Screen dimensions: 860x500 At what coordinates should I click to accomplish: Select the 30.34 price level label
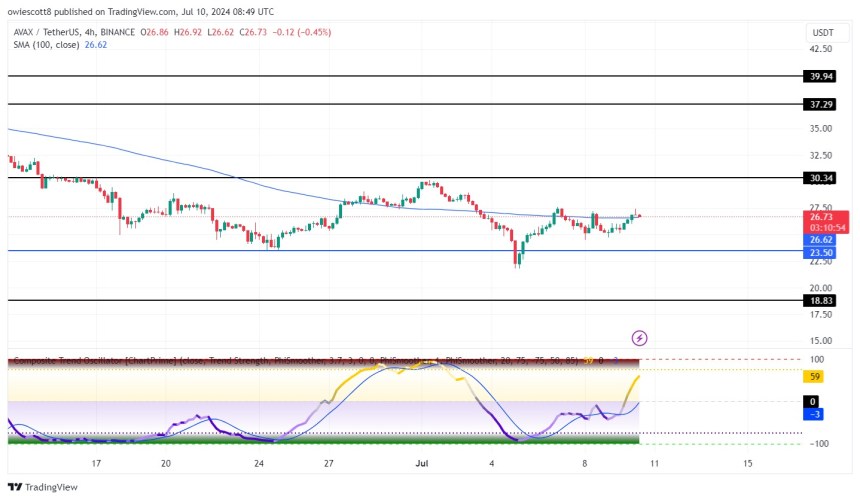[819, 178]
